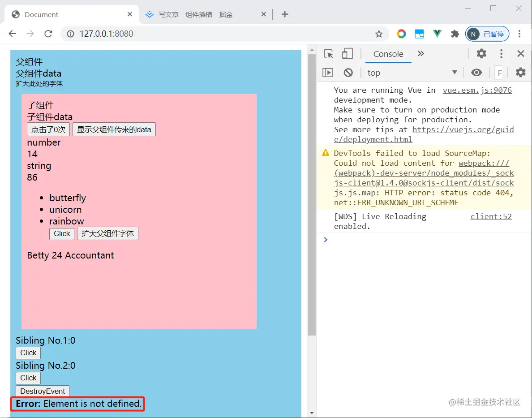Show the console sidebar

[x=328, y=72]
